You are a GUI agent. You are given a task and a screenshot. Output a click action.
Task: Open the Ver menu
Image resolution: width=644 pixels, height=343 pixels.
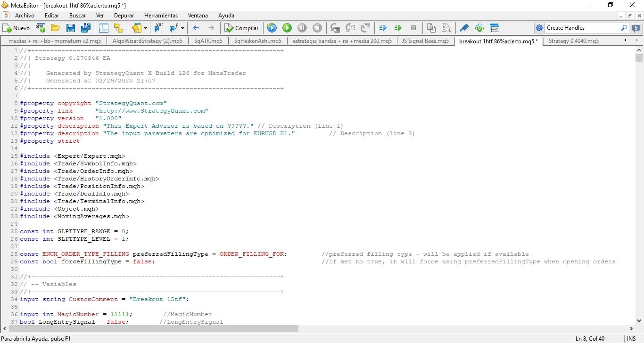[100, 16]
